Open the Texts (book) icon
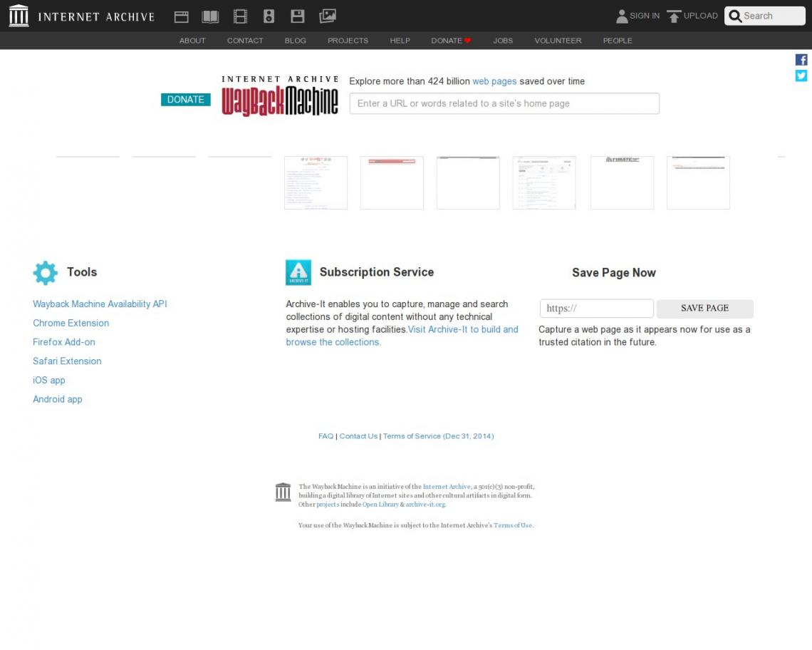The width and height of the screenshot is (812, 650). [210, 16]
